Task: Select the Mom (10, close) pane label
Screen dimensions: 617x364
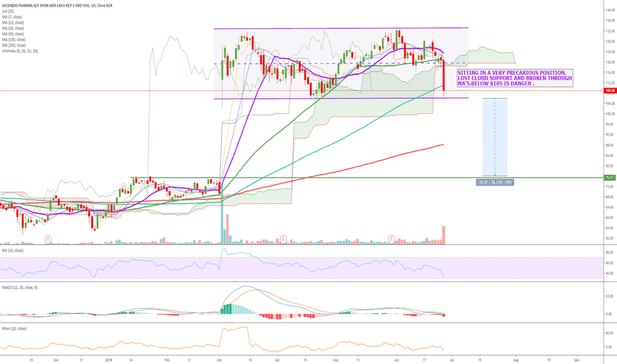Action: tap(14, 328)
